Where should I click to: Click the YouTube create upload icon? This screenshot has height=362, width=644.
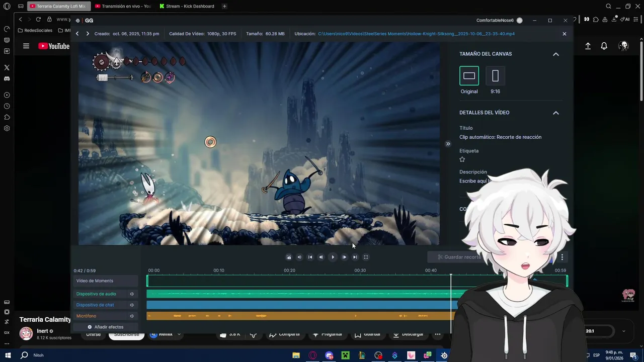tap(588, 46)
